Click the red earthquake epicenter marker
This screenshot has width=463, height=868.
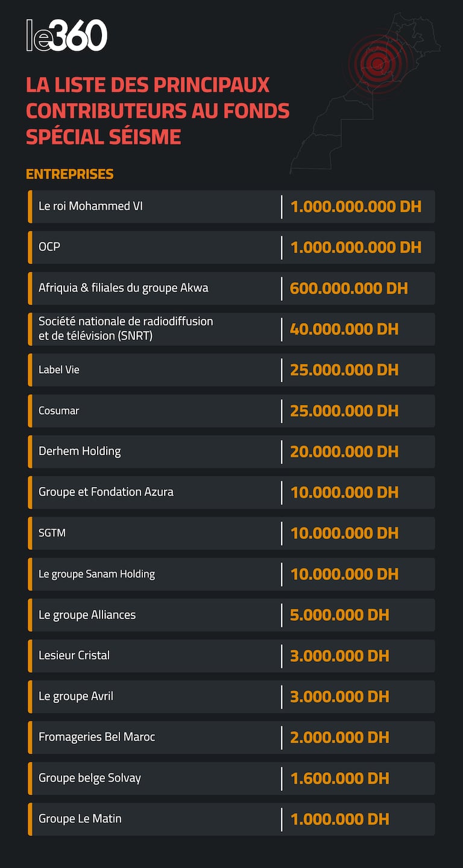(x=377, y=63)
